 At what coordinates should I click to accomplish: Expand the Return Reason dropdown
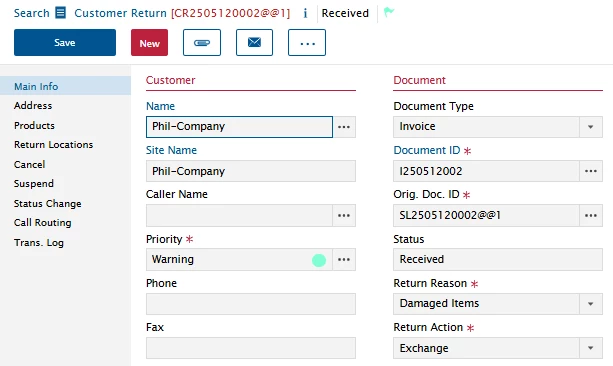tap(591, 304)
